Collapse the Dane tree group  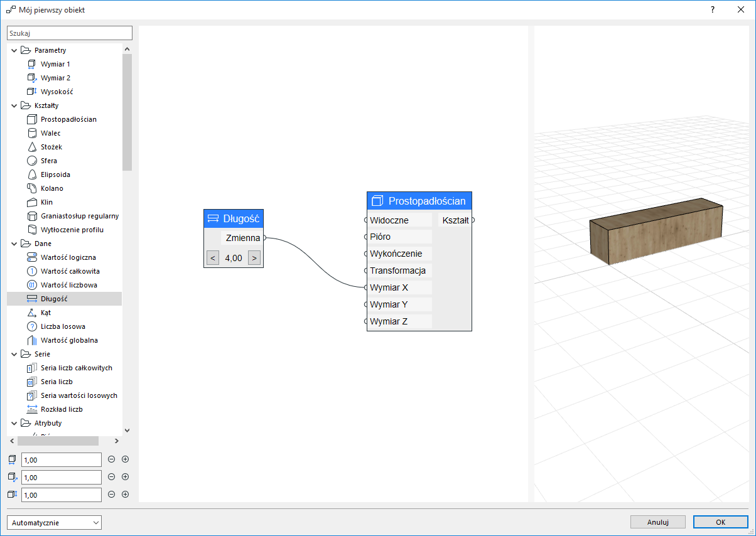[x=14, y=244]
